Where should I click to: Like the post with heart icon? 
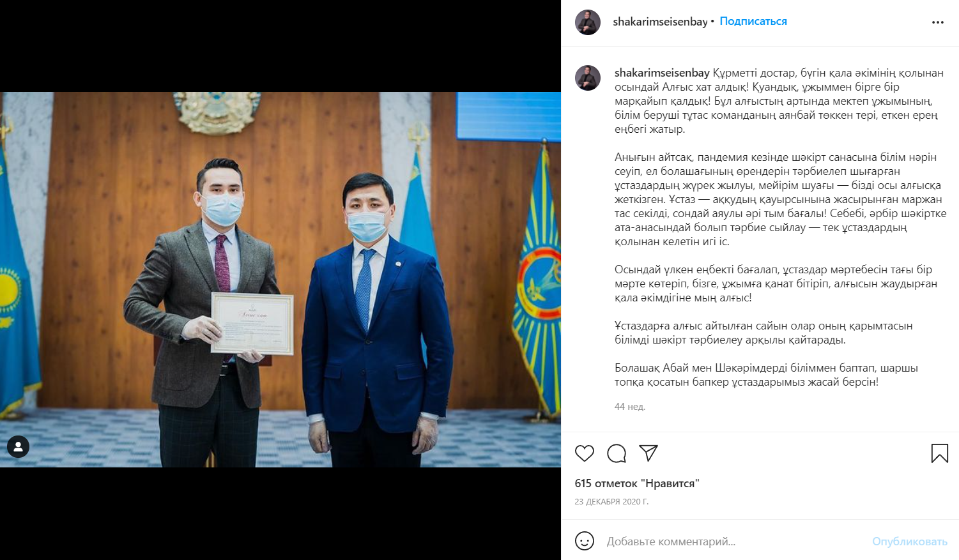[x=585, y=453]
